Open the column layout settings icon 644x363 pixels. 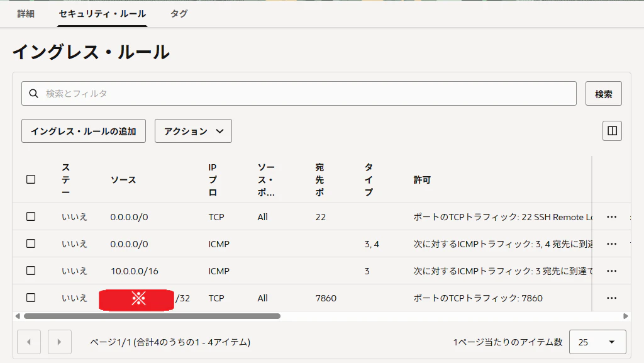[612, 131]
